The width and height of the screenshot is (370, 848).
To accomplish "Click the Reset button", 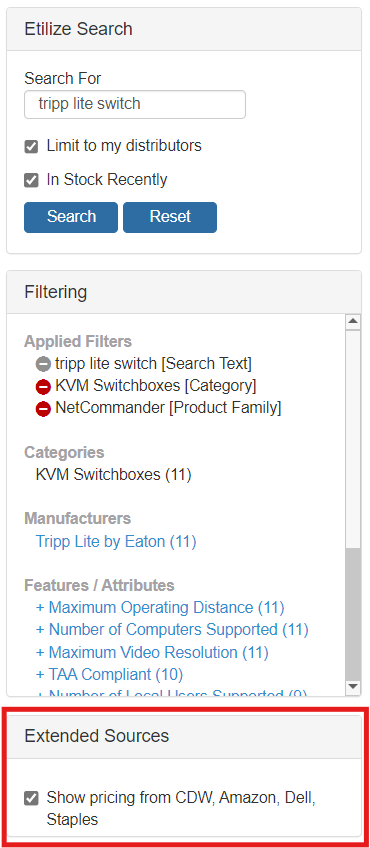I will coord(170,217).
